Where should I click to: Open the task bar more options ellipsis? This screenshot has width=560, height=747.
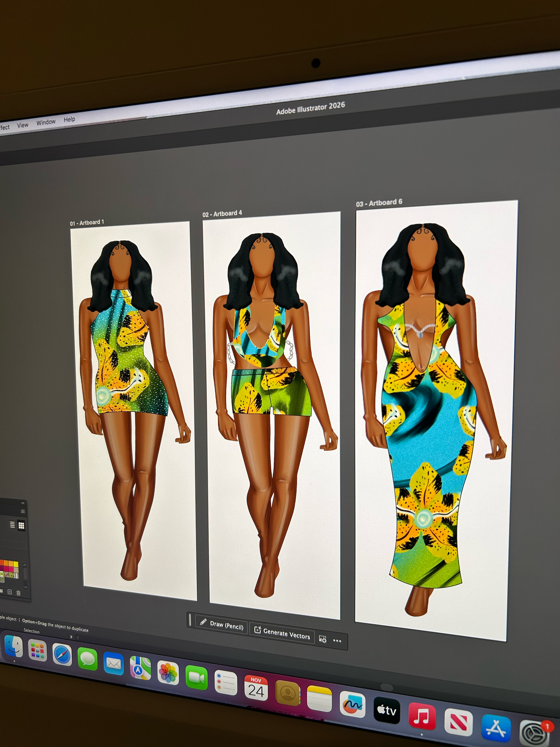337,641
